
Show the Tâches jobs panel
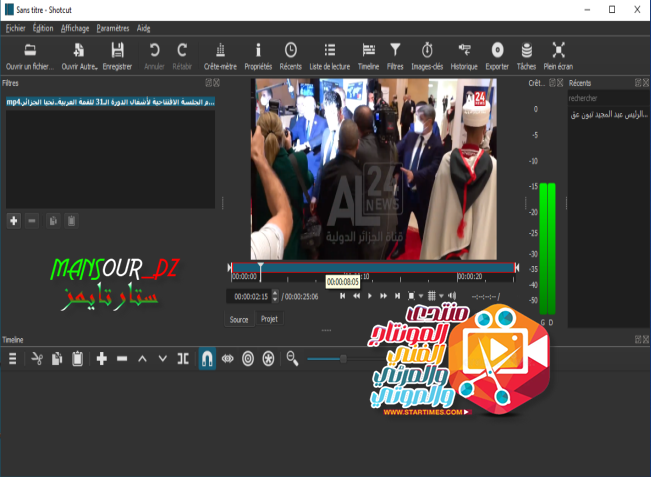click(x=526, y=56)
